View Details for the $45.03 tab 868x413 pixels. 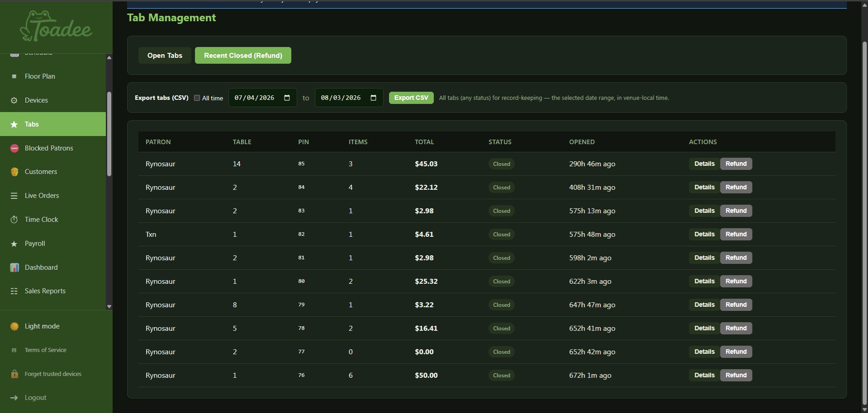[x=704, y=164]
